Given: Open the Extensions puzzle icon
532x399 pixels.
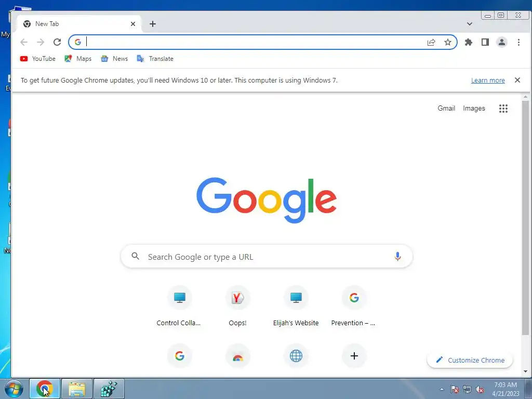Looking at the screenshot, I should point(469,42).
